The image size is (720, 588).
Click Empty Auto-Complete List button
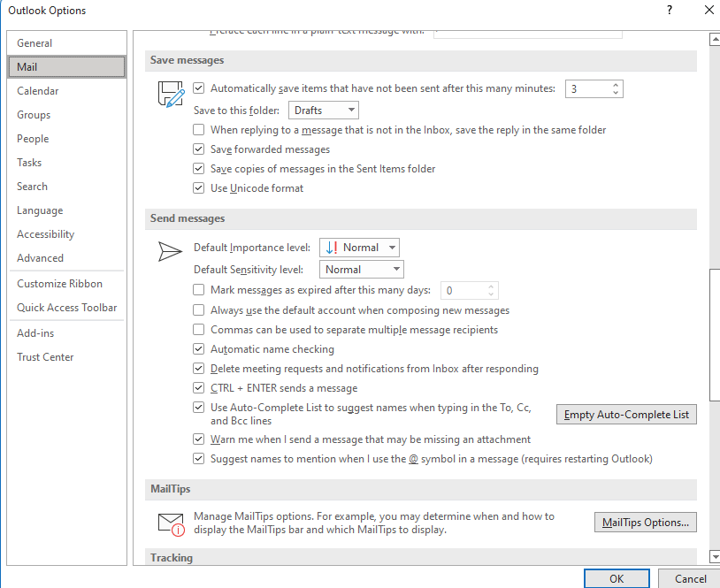(x=626, y=414)
